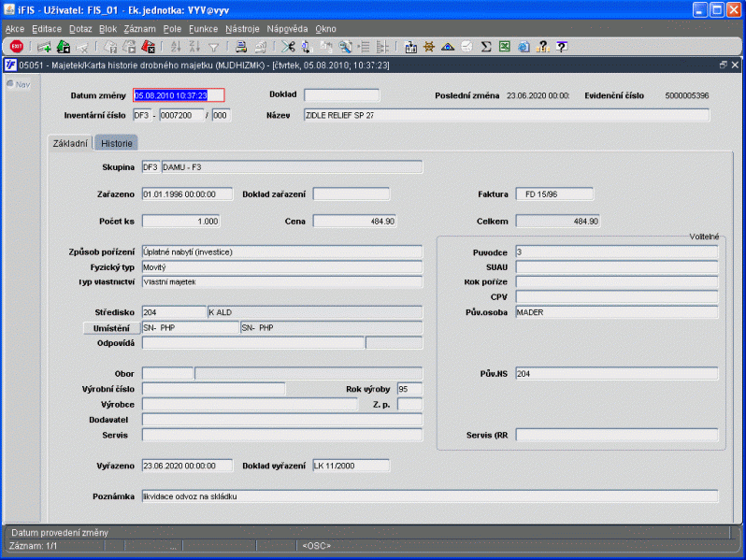746x560 pixels.
Task: Click the ship wheel toolbar icon
Action: pyautogui.click(x=429, y=46)
